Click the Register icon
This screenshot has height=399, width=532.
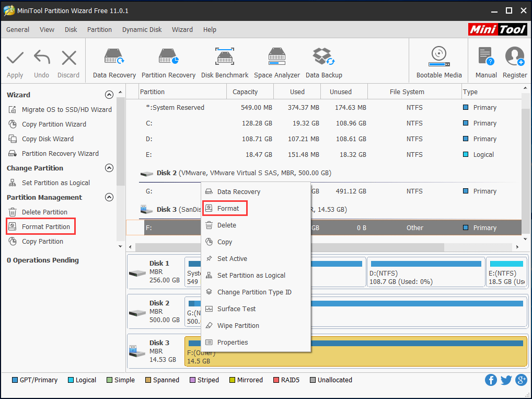coord(514,60)
